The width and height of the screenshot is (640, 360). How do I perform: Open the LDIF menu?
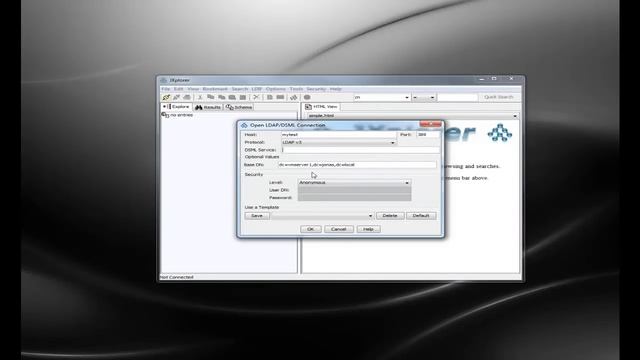click(257, 89)
